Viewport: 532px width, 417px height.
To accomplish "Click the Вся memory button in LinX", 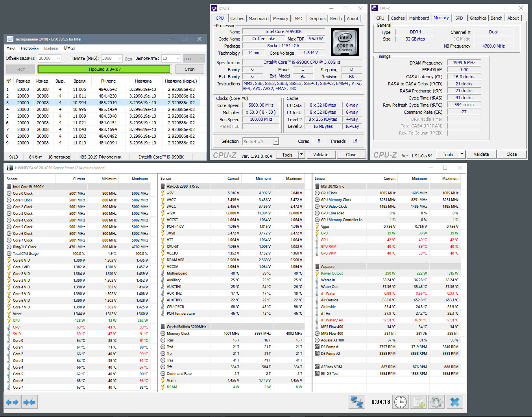I will [128, 59].
